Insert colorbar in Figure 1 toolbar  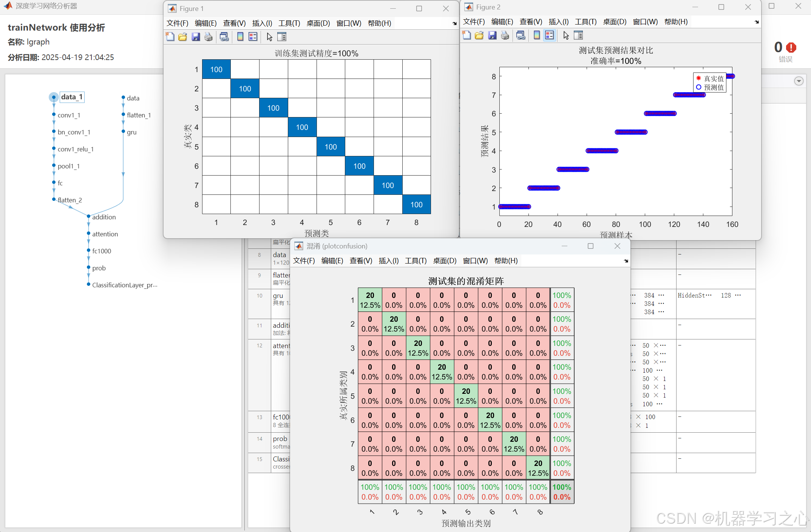click(x=240, y=37)
